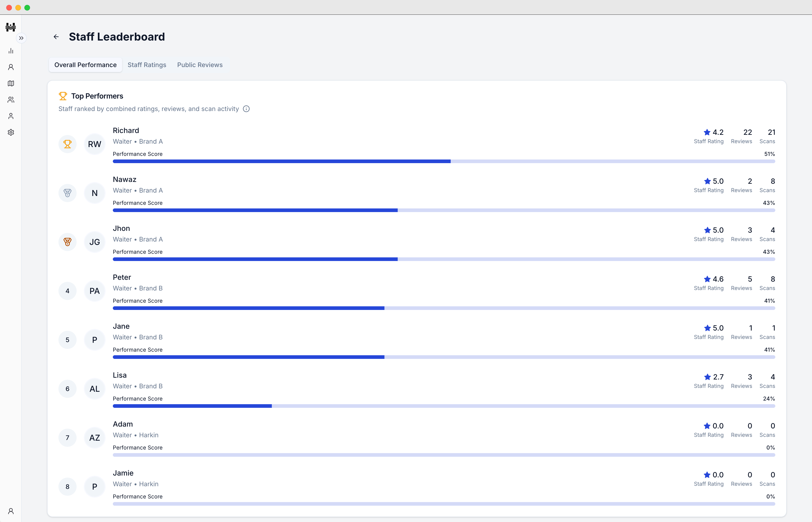Open account profile icon at sidebar bottom
The width and height of the screenshot is (812, 522).
(x=11, y=511)
